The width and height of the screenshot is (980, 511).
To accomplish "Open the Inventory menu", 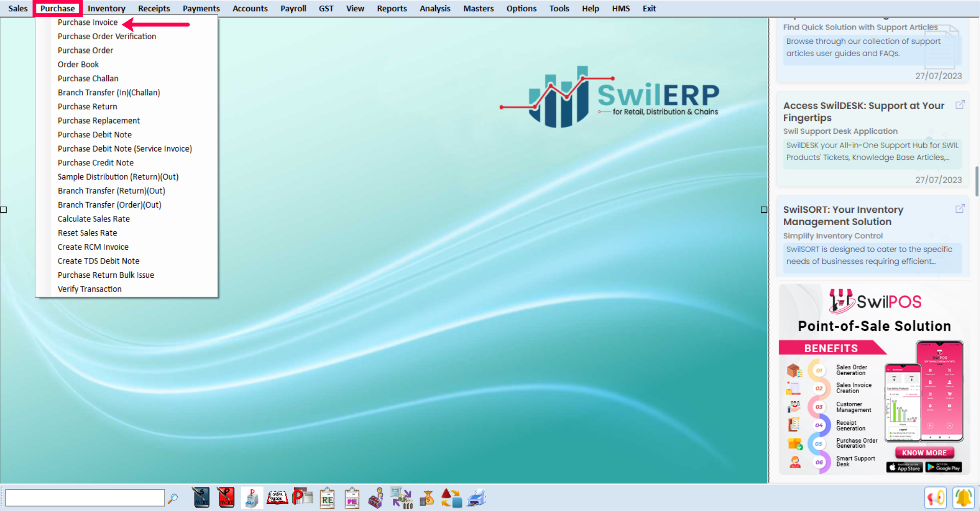I will 106,8.
